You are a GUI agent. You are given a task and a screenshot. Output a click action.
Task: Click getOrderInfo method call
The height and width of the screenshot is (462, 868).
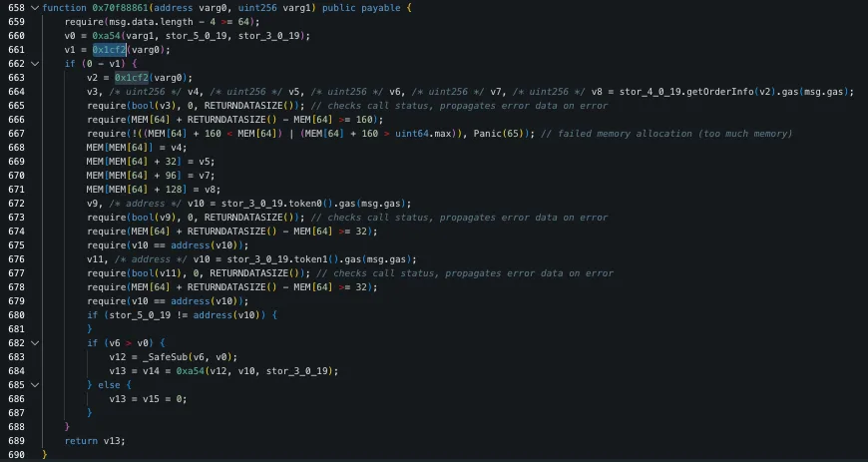pyautogui.click(x=720, y=92)
